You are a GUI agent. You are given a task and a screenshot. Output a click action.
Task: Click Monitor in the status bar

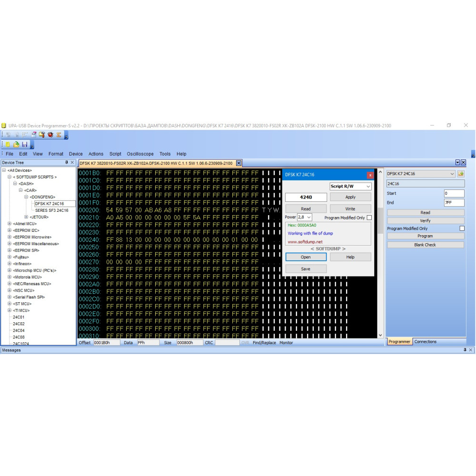286,342
